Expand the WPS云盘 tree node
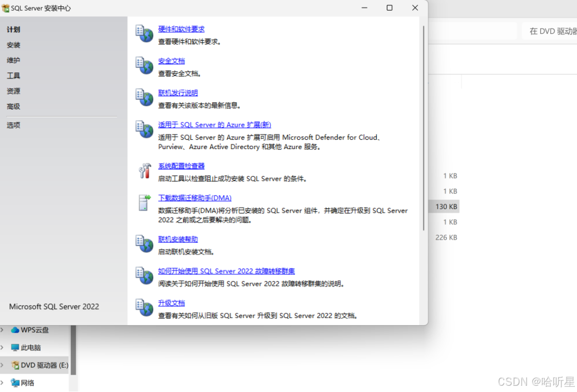Screen dimensions: 577x392 (2, 330)
